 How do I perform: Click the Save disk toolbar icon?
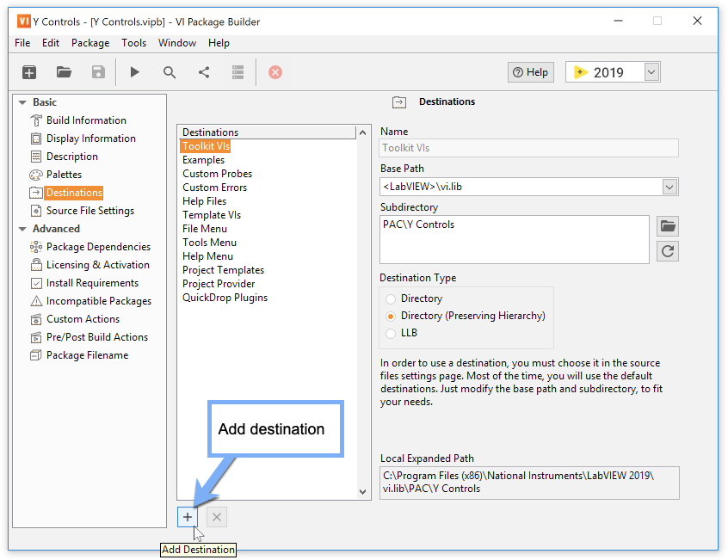tap(98, 72)
